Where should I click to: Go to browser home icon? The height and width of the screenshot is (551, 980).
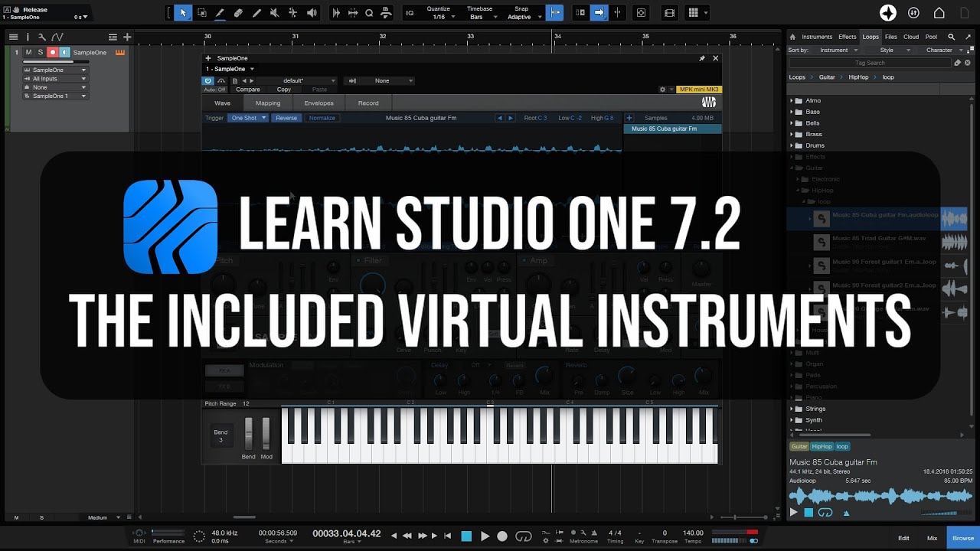[x=792, y=37]
